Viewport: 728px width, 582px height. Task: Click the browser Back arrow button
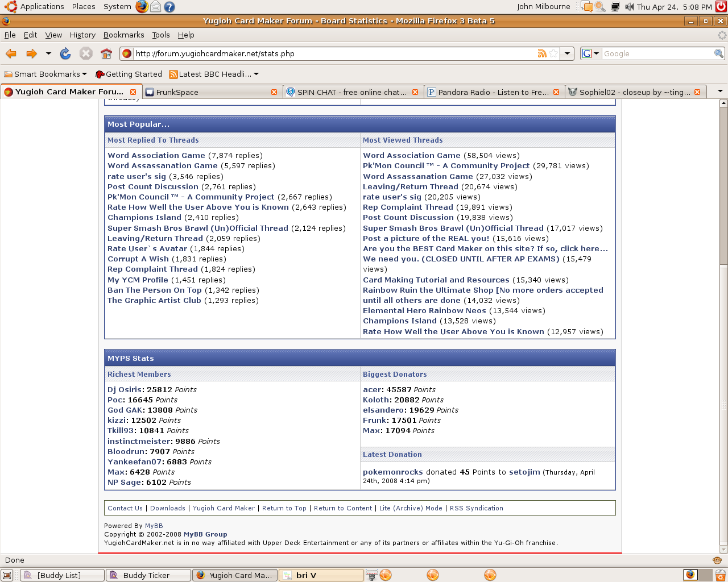click(11, 53)
